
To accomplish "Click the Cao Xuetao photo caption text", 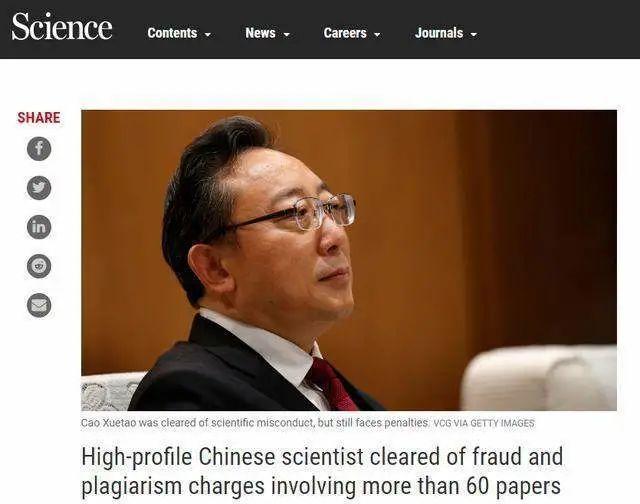I will [x=255, y=423].
